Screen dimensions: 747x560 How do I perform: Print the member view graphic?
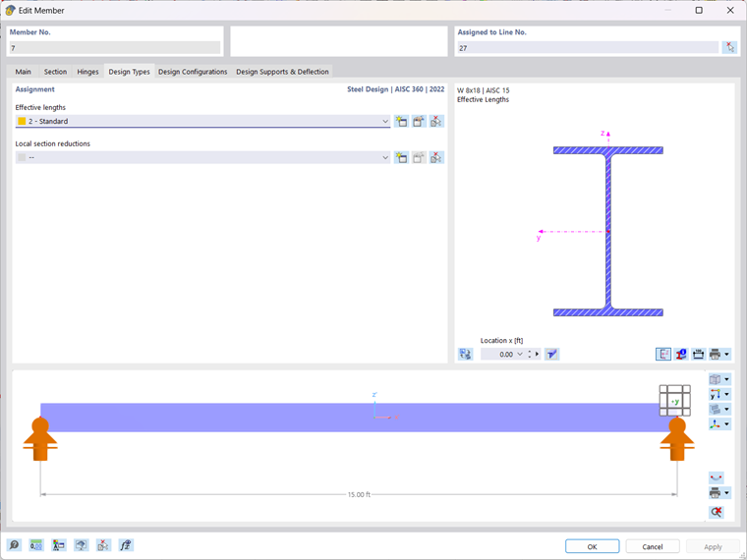click(716, 493)
